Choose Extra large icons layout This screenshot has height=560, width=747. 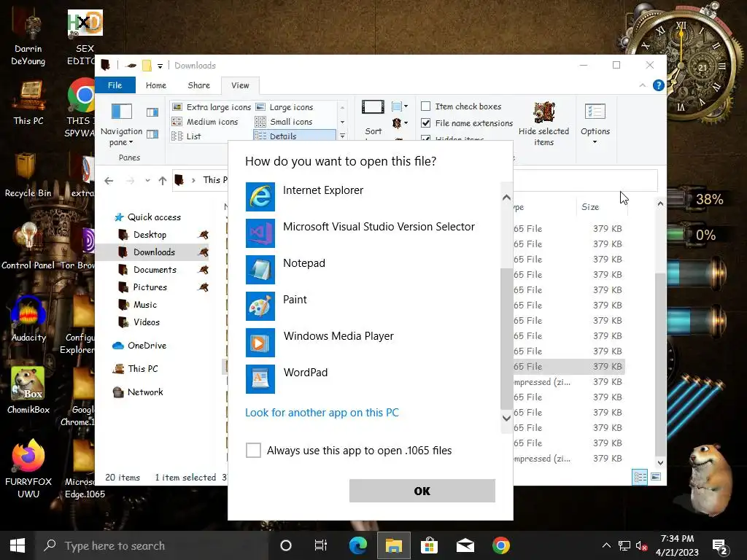(x=211, y=107)
